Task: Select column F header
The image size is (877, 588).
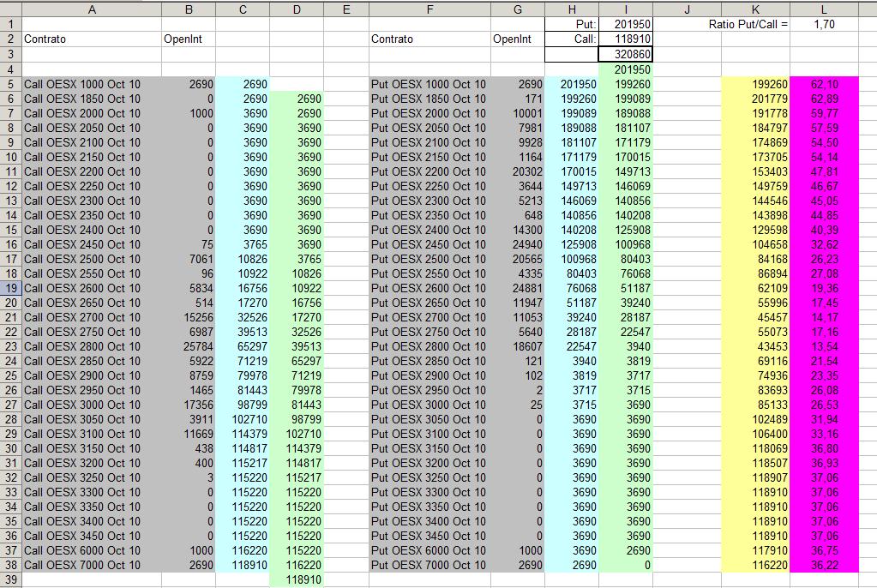Action: click(x=429, y=9)
